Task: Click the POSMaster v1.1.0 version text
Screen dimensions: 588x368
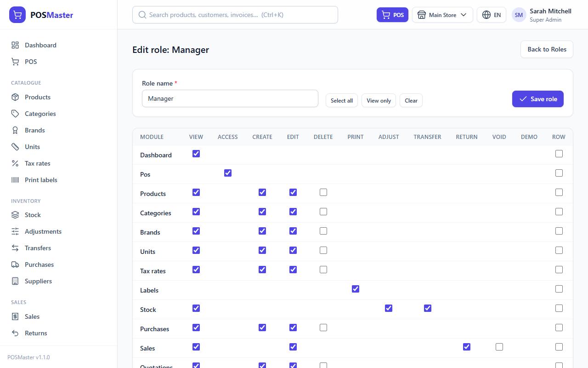Action: click(x=28, y=357)
